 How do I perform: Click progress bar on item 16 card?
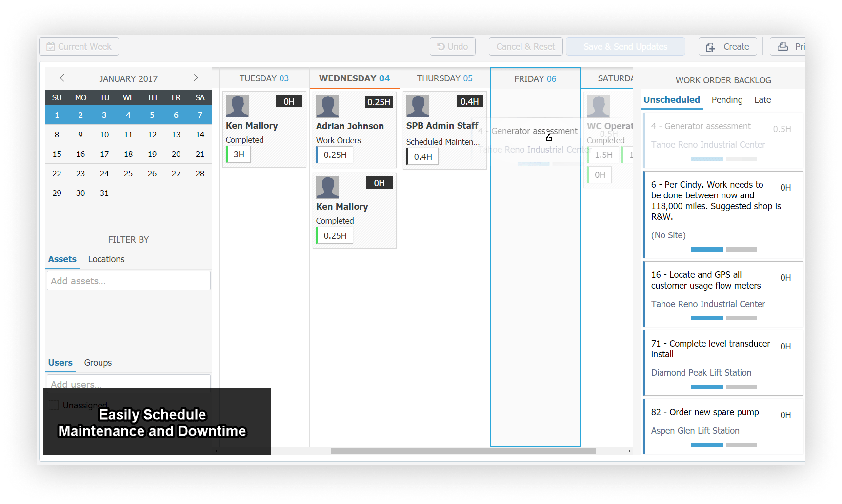tap(724, 318)
